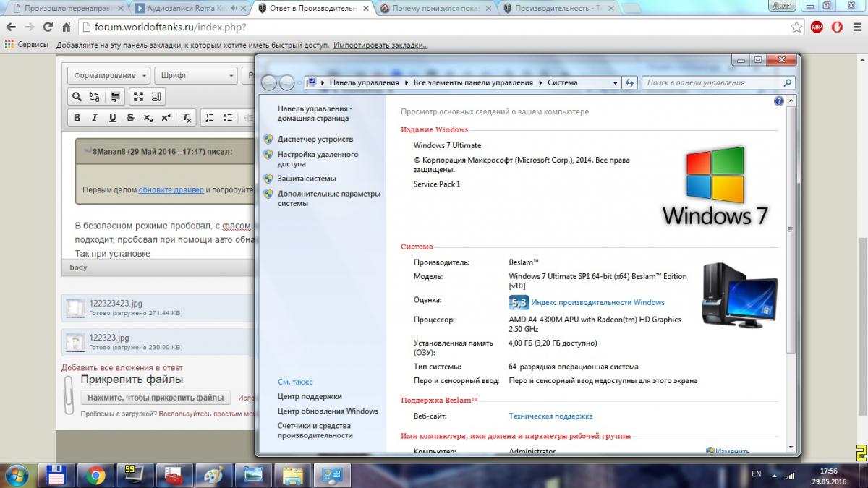Open Chrome from the taskbar
The image size is (868, 488).
95,475
